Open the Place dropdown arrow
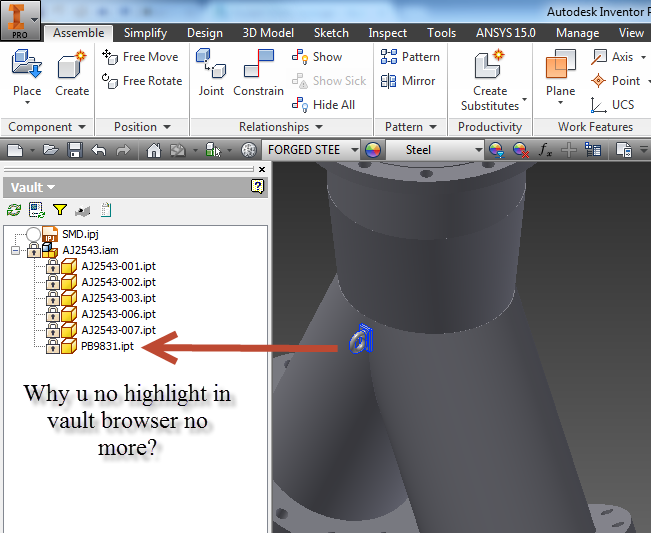 (x=27, y=103)
